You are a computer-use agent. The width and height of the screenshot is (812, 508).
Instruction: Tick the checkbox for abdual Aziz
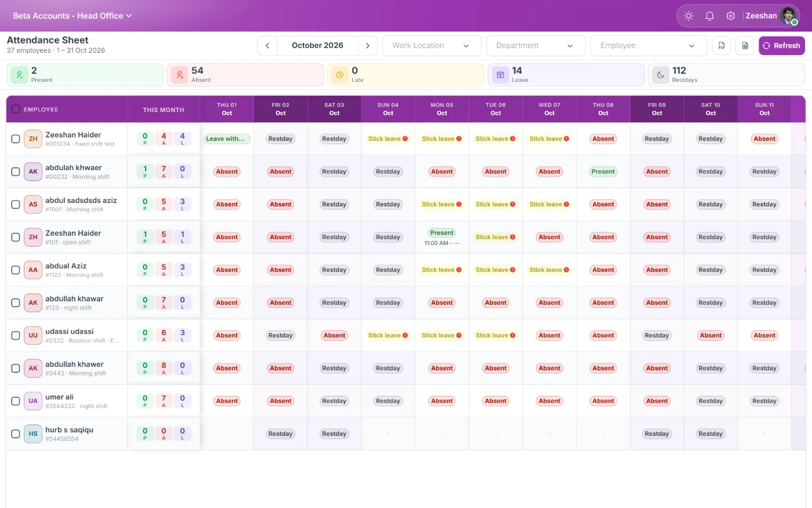click(x=16, y=270)
